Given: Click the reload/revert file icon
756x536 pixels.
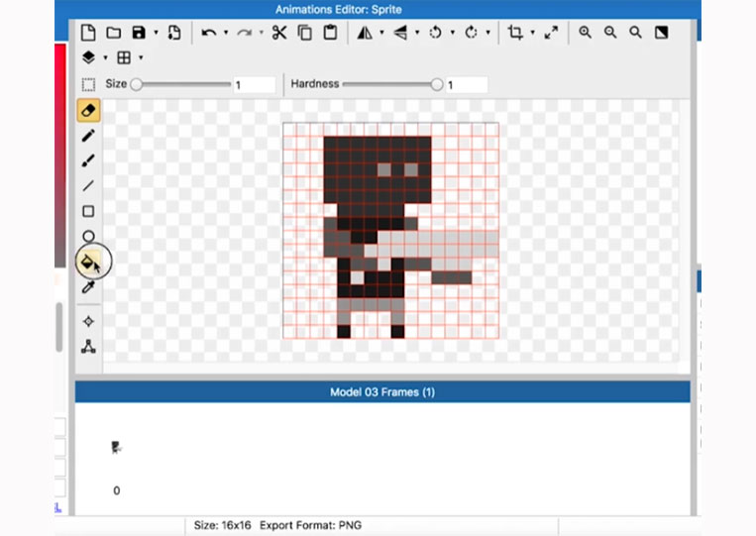Looking at the screenshot, I should 174,33.
